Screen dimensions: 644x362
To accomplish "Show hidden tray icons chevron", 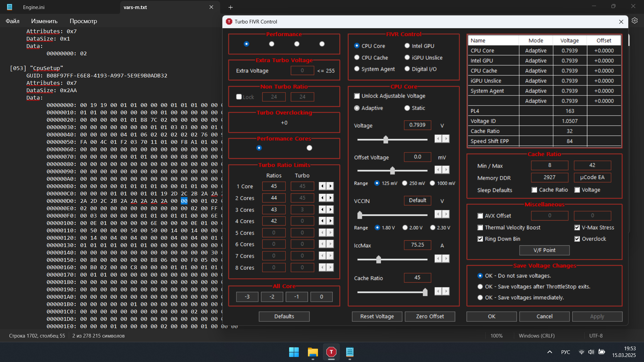I will point(549,352).
